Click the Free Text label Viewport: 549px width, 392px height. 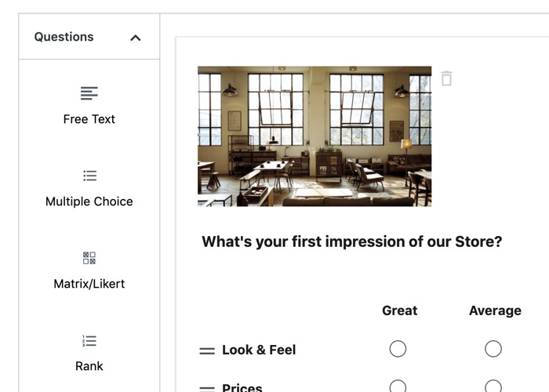(89, 119)
